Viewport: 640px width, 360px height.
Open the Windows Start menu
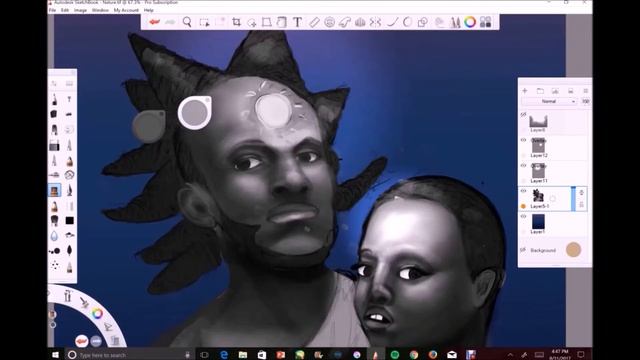pos(56,355)
